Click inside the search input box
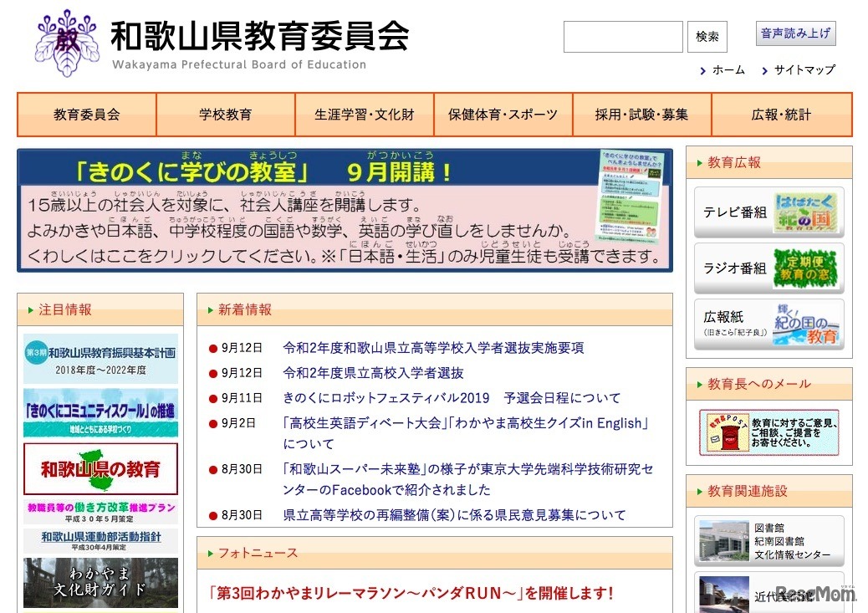The width and height of the screenshot is (868, 613). pos(623,37)
